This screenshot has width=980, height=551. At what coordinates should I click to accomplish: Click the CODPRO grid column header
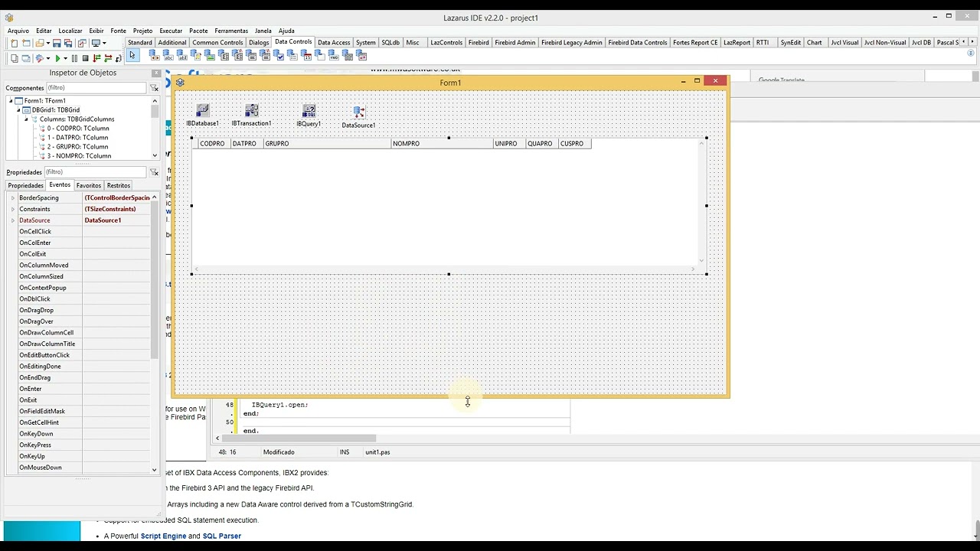[214, 144]
